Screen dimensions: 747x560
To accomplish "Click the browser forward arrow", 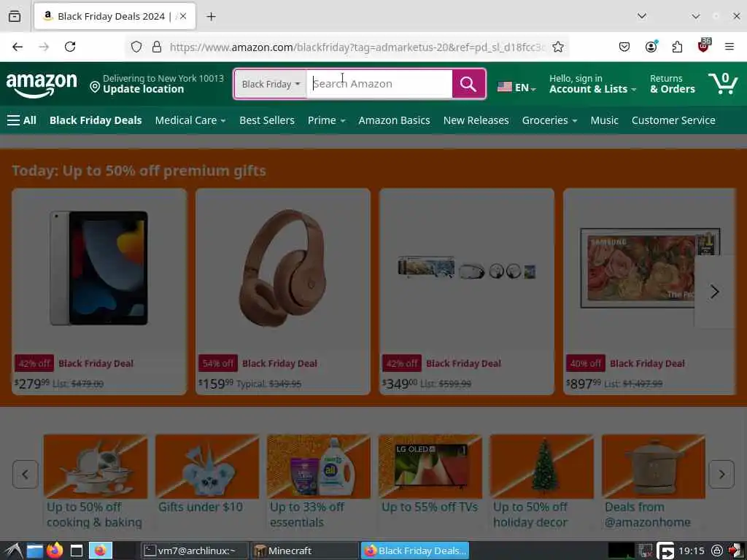I will click(x=44, y=47).
